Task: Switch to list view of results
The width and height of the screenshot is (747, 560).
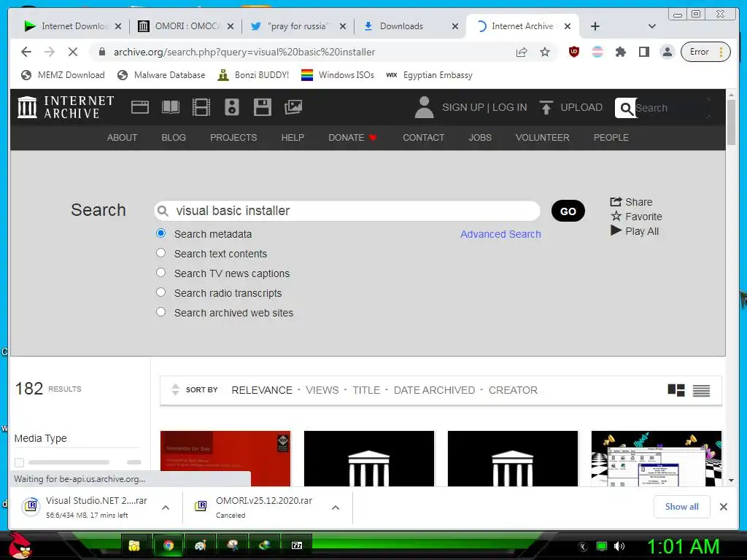Action: (701, 391)
